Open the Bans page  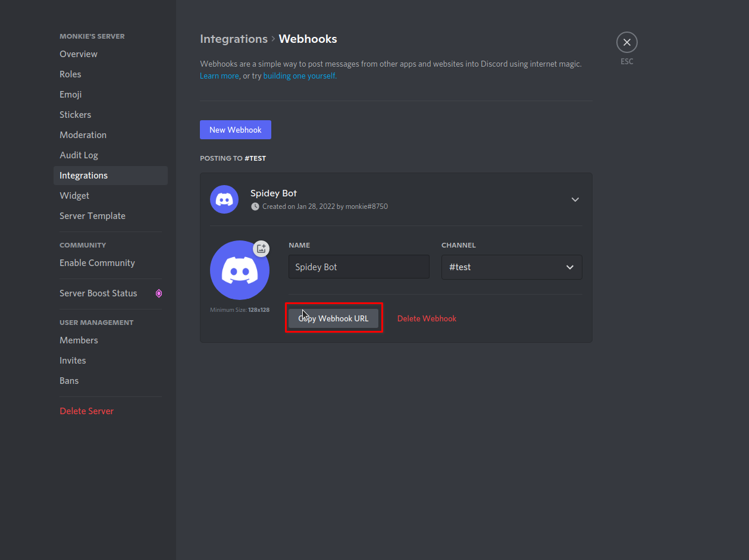(111, 381)
